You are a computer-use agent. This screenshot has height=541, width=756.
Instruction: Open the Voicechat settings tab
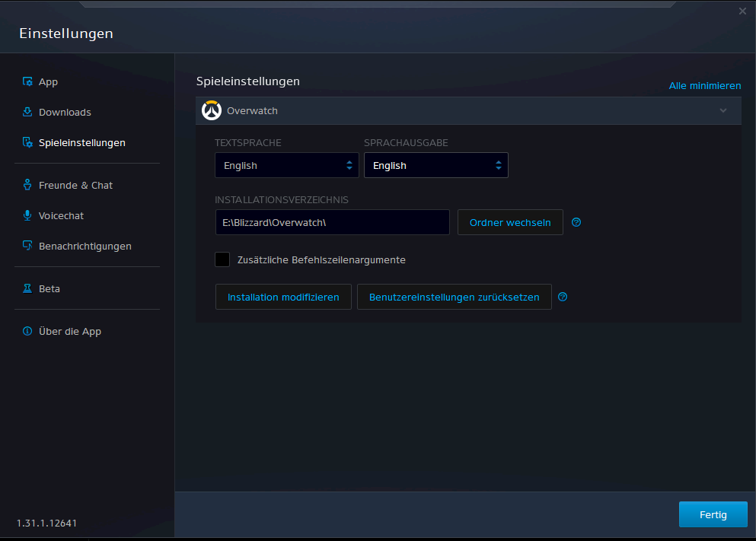61,216
